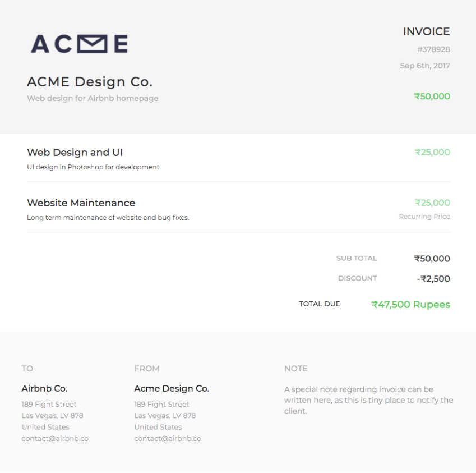Screen dimensions: 476x473
Task: Click the green ₹50,000 header amount
Action: [x=432, y=97]
